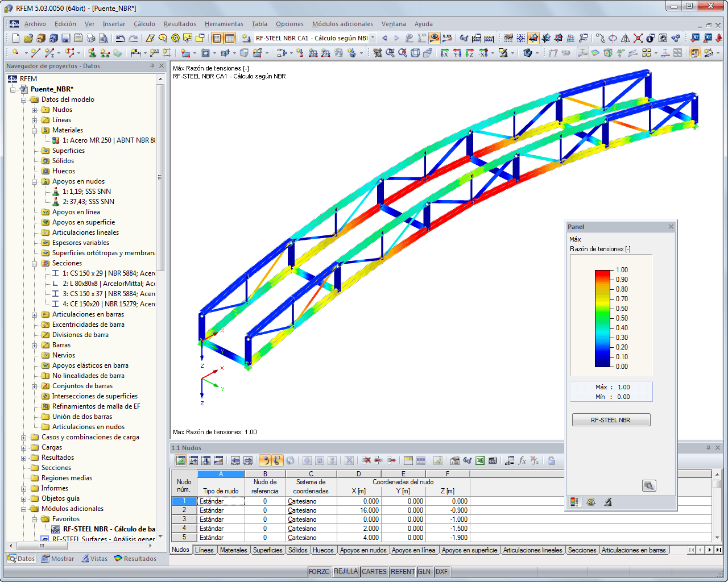This screenshot has width=728, height=582.
Task: Click the view in X direction icon
Action: point(445,52)
